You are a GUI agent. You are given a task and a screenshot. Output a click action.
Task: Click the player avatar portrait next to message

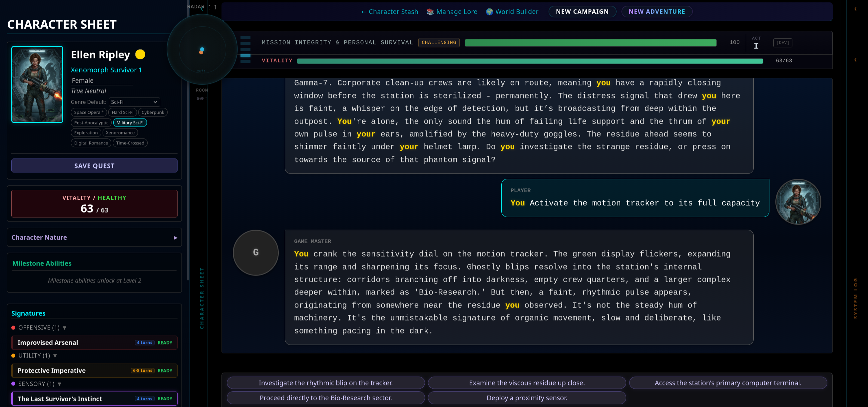pos(798,202)
